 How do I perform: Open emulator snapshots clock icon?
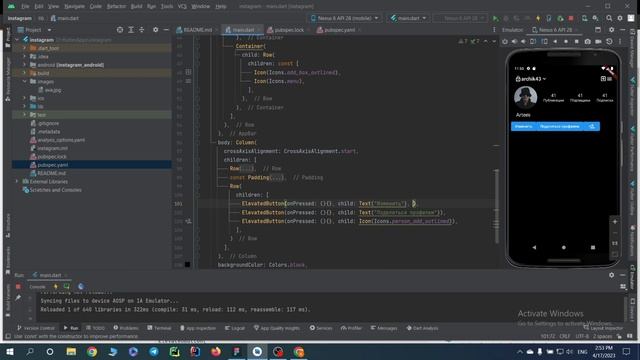point(609,42)
